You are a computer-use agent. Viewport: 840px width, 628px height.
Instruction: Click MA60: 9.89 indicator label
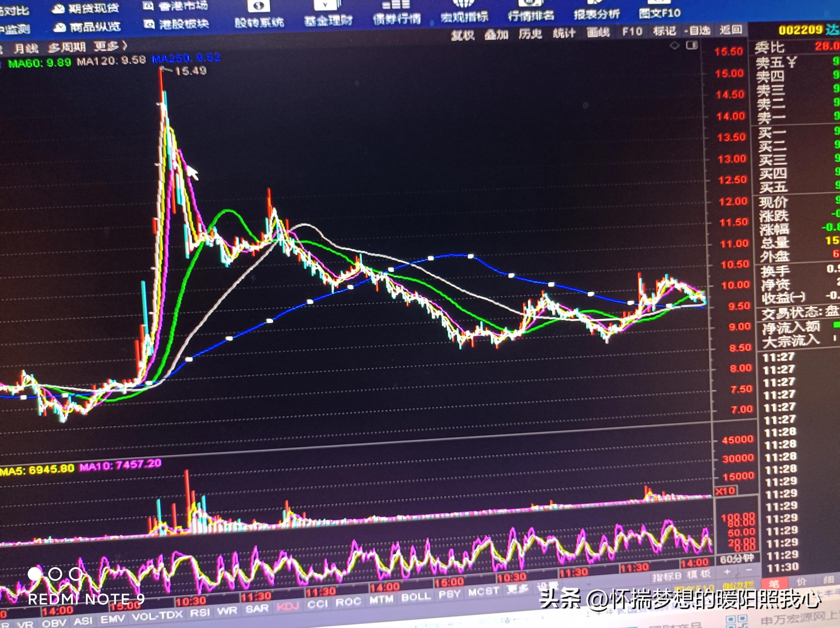pyautogui.click(x=39, y=63)
